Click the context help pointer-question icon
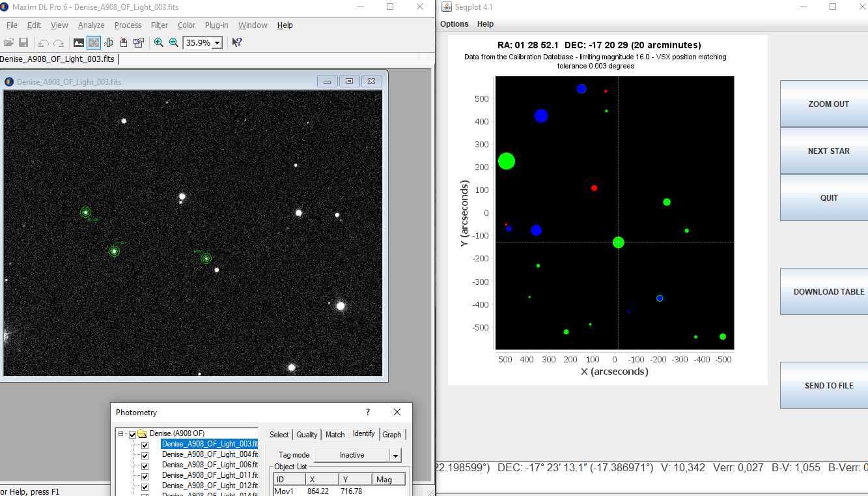 click(237, 42)
